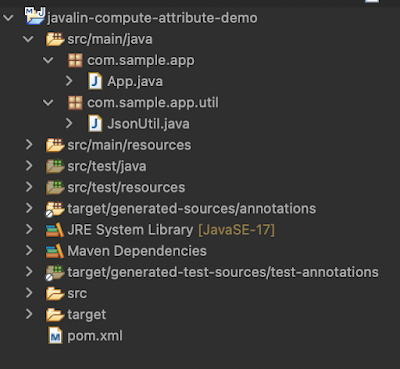Expand the JsonUtil.java node

pyautogui.click(x=69, y=123)
